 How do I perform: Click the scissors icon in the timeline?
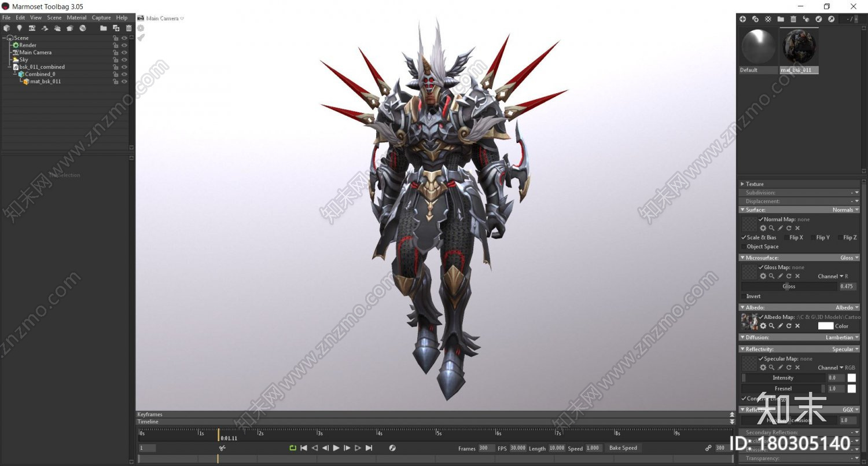(x=222, y=448)
